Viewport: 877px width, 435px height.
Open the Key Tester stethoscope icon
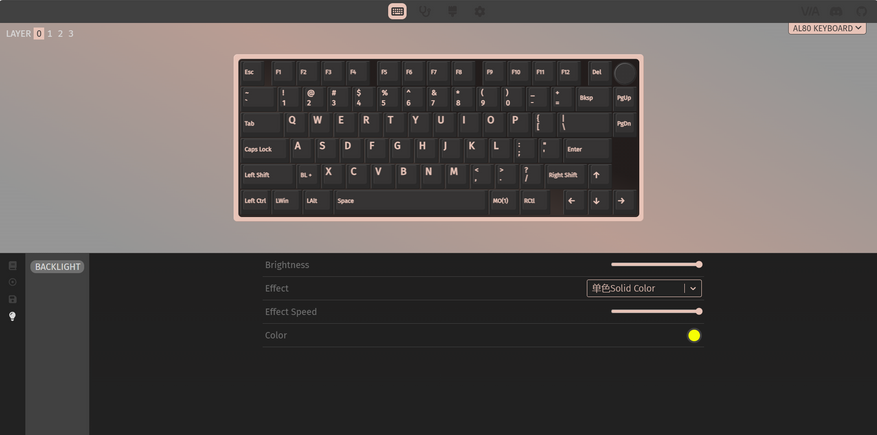(425, 11)
